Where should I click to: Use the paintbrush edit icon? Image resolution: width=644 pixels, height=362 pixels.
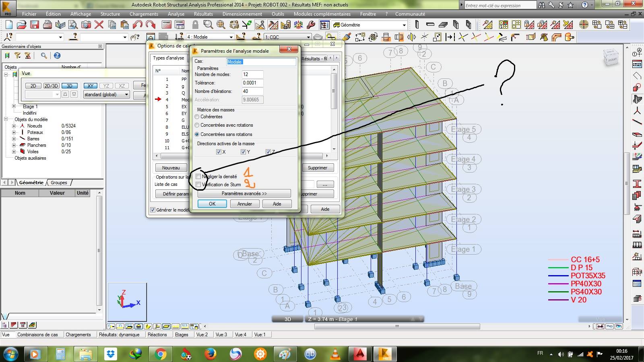tap(347, 37)
